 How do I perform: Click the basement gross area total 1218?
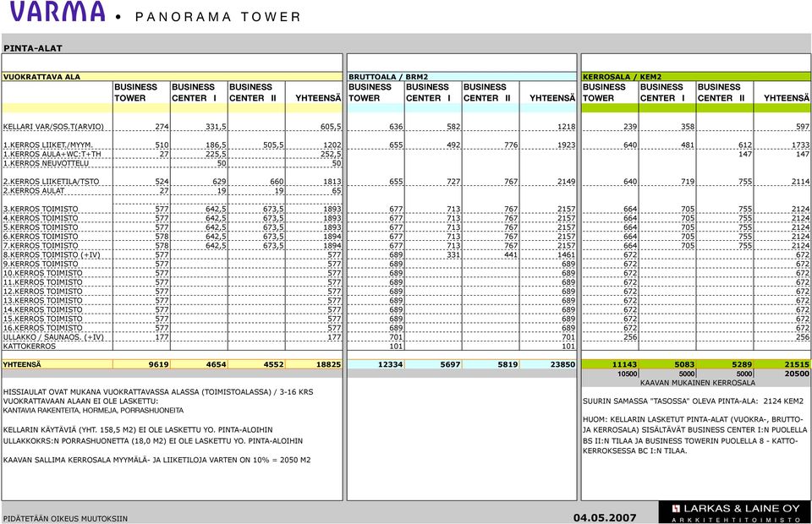(x=567, y=127)
